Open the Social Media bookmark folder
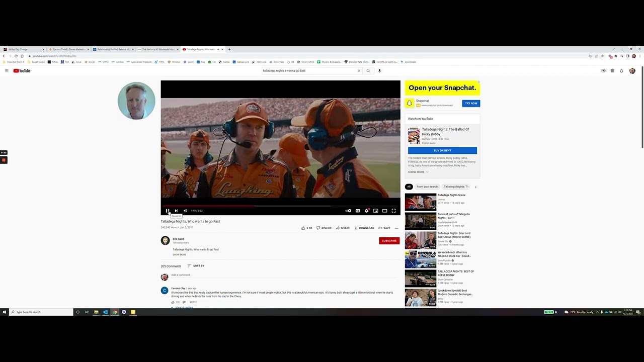The height and width of the screenshot is (362, 644). click(x=37, y=62)
